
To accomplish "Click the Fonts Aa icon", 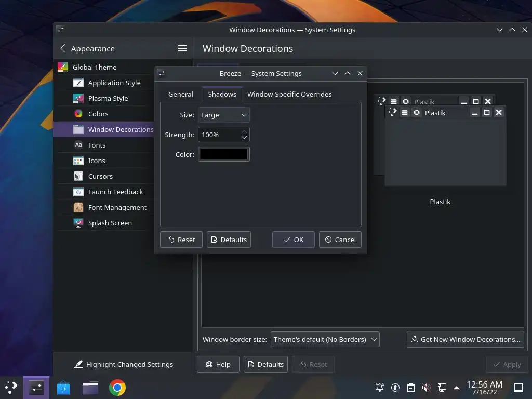I will (x=78, y=145).
